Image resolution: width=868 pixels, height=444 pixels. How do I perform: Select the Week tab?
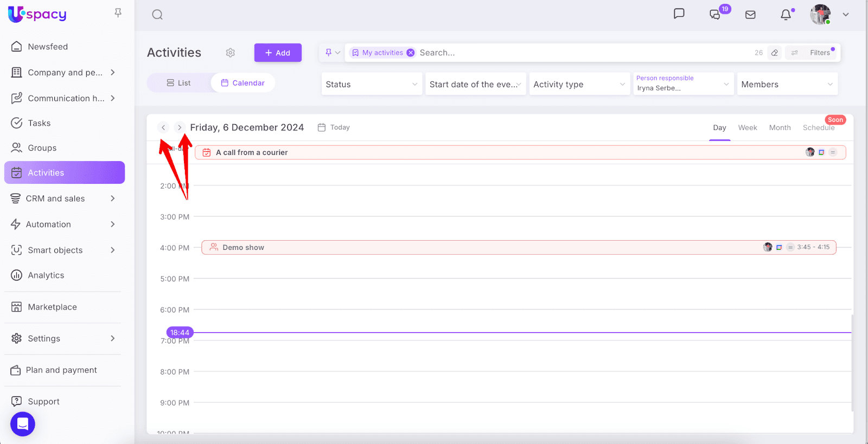[x=747, y=127]
